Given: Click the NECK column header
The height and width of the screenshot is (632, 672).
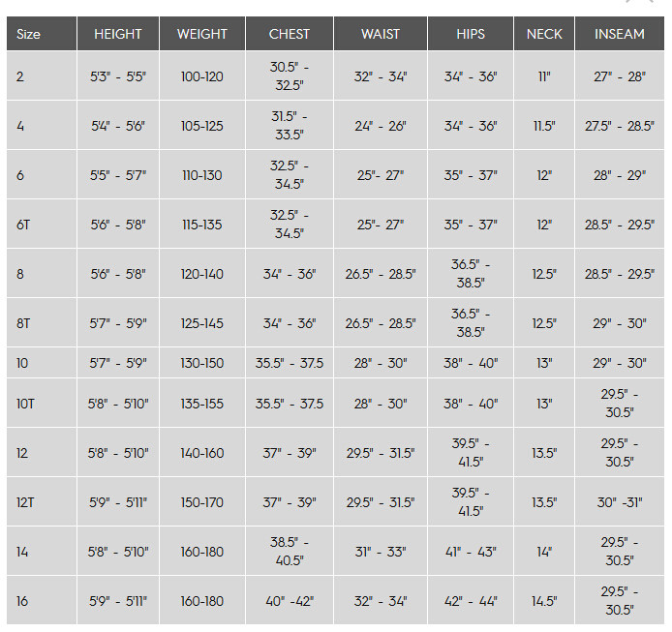Looking at the screenshot, I should pos(544,34).
